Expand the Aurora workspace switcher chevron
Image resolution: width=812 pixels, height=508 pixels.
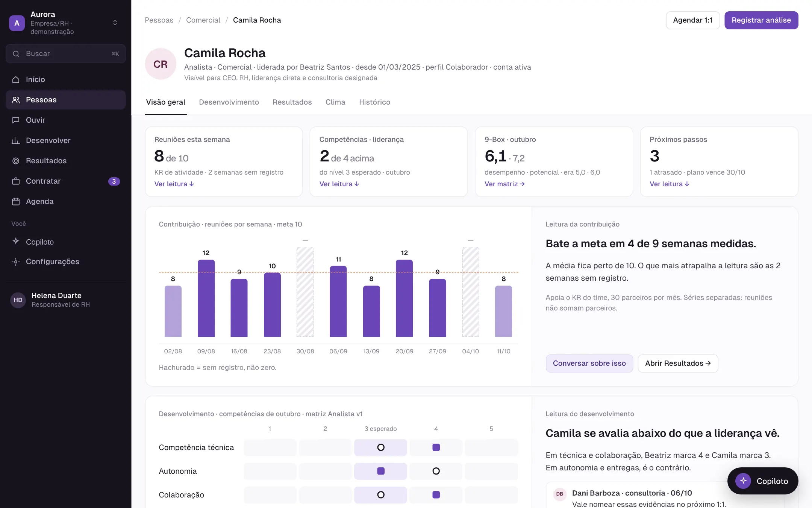tap(115, 23)
